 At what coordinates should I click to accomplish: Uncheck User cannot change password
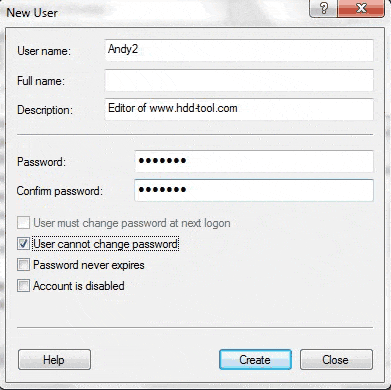click(23, 244)
